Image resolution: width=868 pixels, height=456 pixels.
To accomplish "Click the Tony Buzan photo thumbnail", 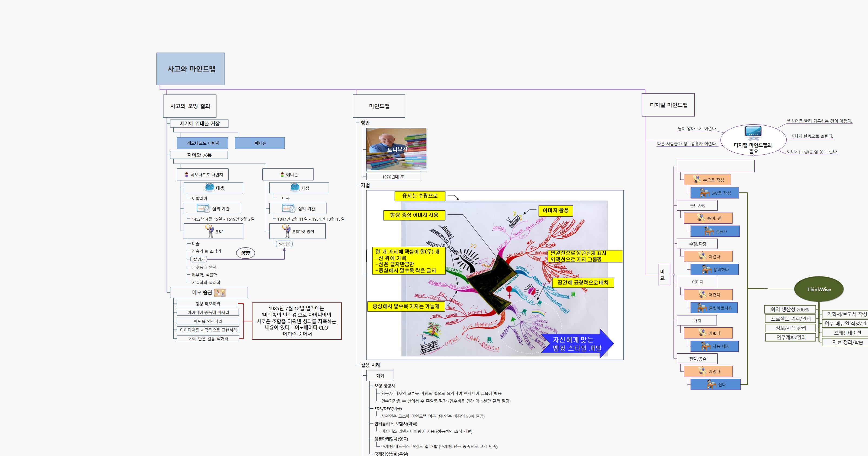I will [397, 149].
